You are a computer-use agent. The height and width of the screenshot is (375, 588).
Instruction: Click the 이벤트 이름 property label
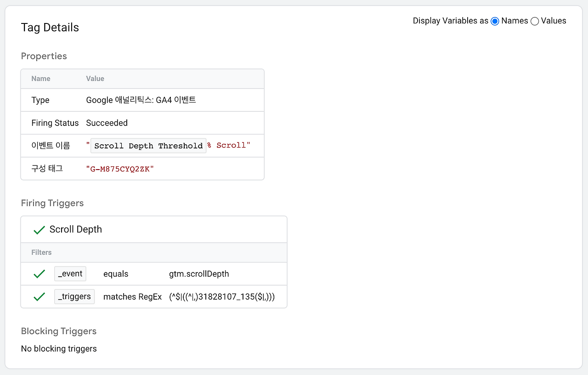pyautogui.click(x=51, y=146)
